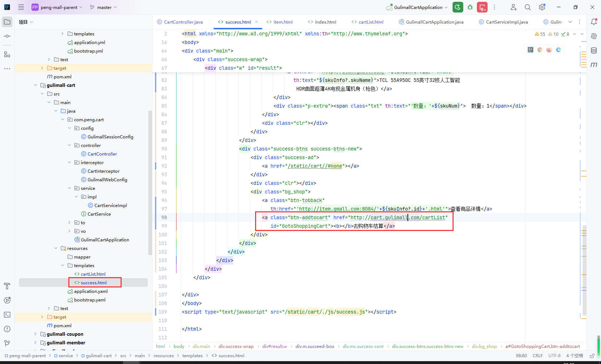Open the Commit tool window

click(7, 36)
